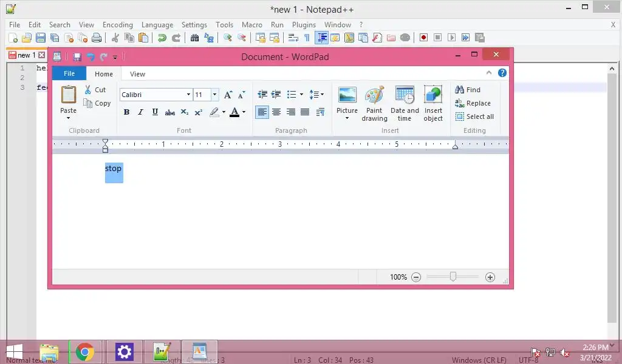Click the Undo icon in Notepad++ toolbar
Viewport: 622px width, 364px height.
tap(162, 38)
